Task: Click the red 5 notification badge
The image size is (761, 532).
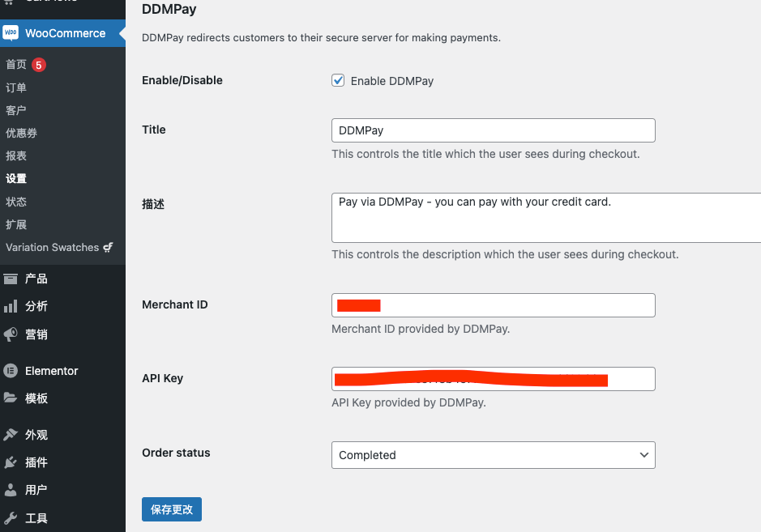Action: (x=39, y=65)
